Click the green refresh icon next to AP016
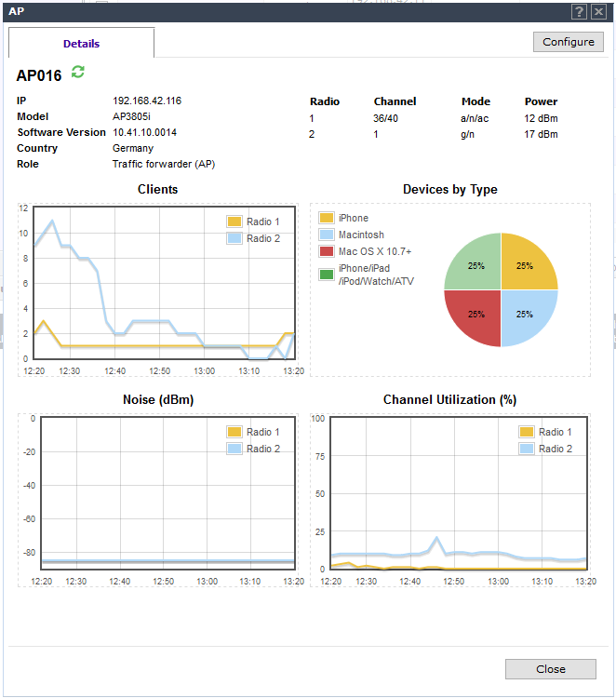 [78, 72]
